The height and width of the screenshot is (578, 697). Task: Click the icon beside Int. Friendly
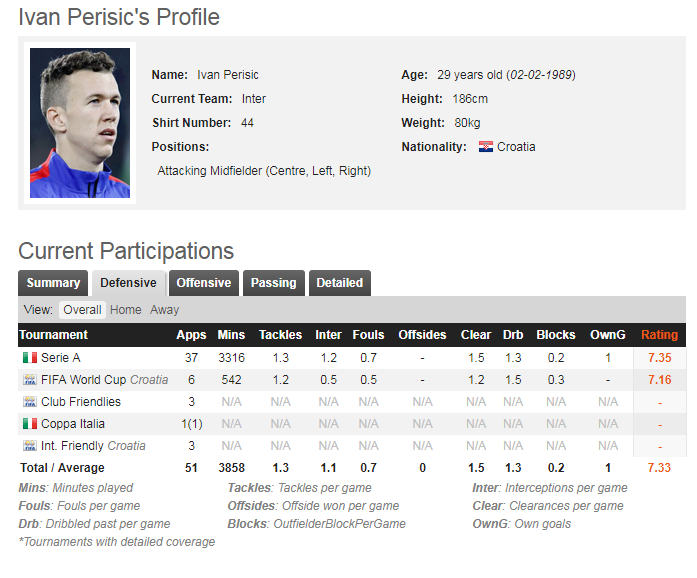29,446
